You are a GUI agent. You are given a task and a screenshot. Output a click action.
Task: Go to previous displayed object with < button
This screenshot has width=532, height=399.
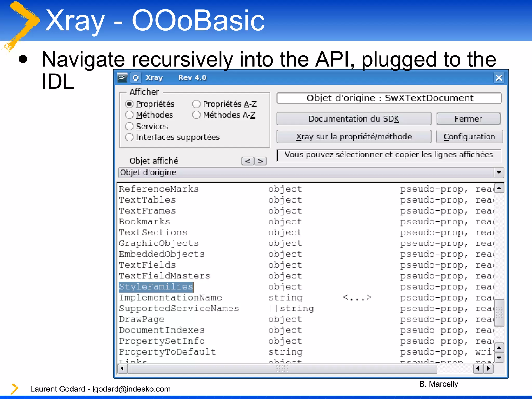point(248,161)
